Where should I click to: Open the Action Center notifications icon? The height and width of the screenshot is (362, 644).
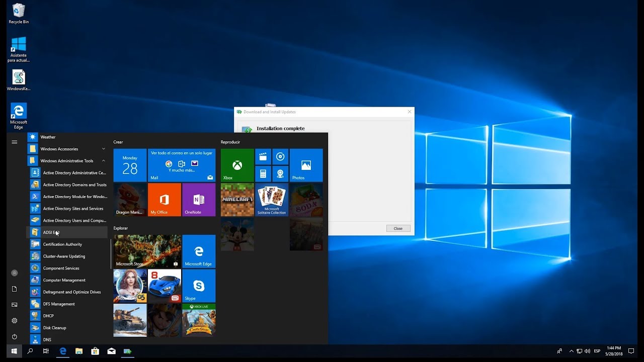[631, 351]
